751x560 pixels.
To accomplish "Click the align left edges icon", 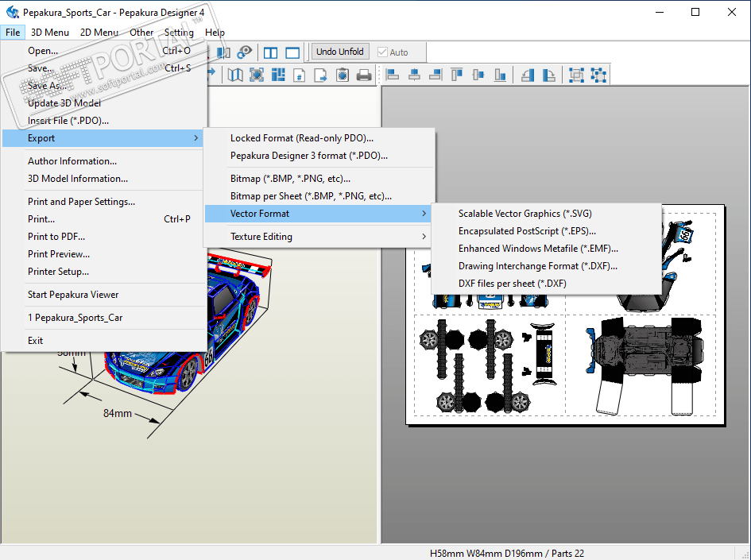I will (x=393, y=75).
